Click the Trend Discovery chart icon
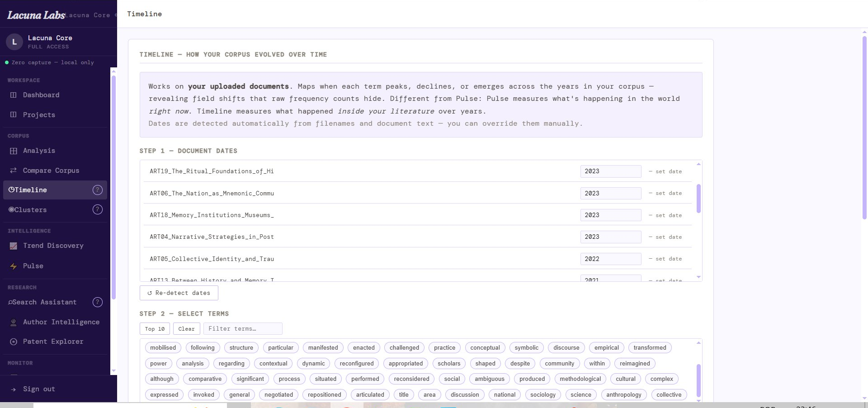 pos(14,246)
